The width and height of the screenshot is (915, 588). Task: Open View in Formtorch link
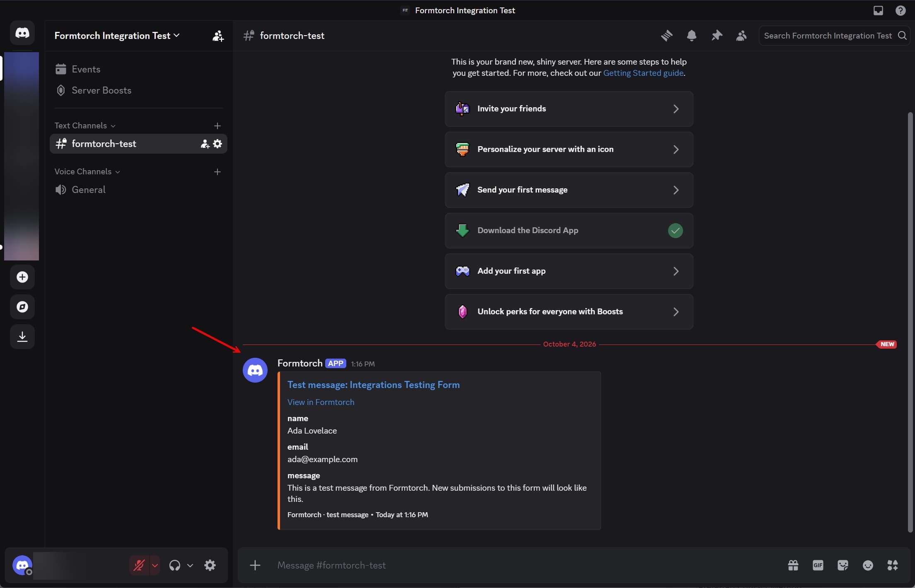click(x=321, y=402)
